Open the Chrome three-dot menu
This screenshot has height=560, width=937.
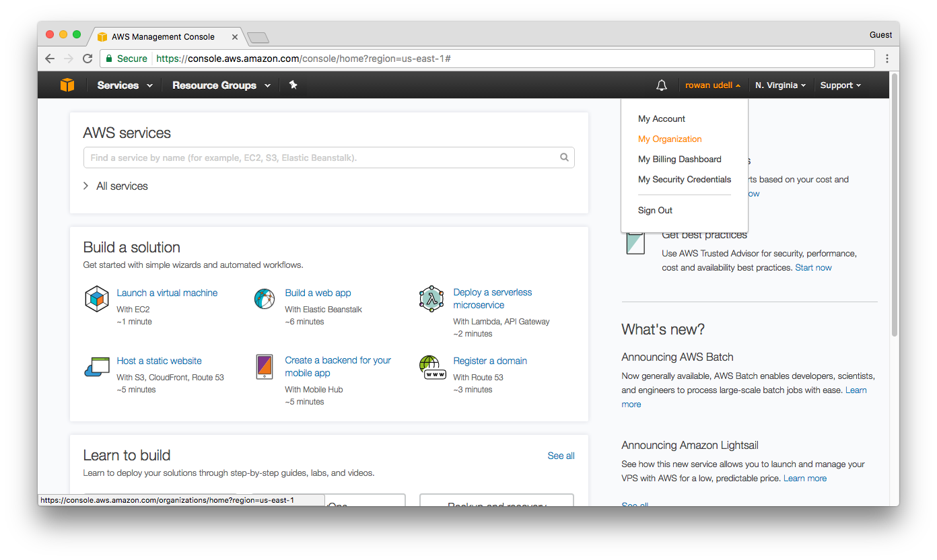[x=887, y=59]
